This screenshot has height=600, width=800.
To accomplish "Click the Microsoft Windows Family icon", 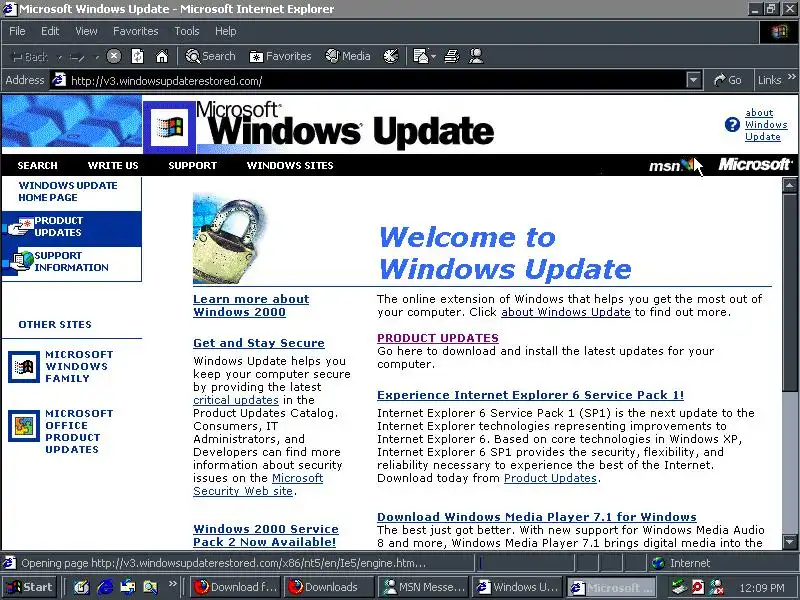I will pyautogui.click(x=23, y=366).
